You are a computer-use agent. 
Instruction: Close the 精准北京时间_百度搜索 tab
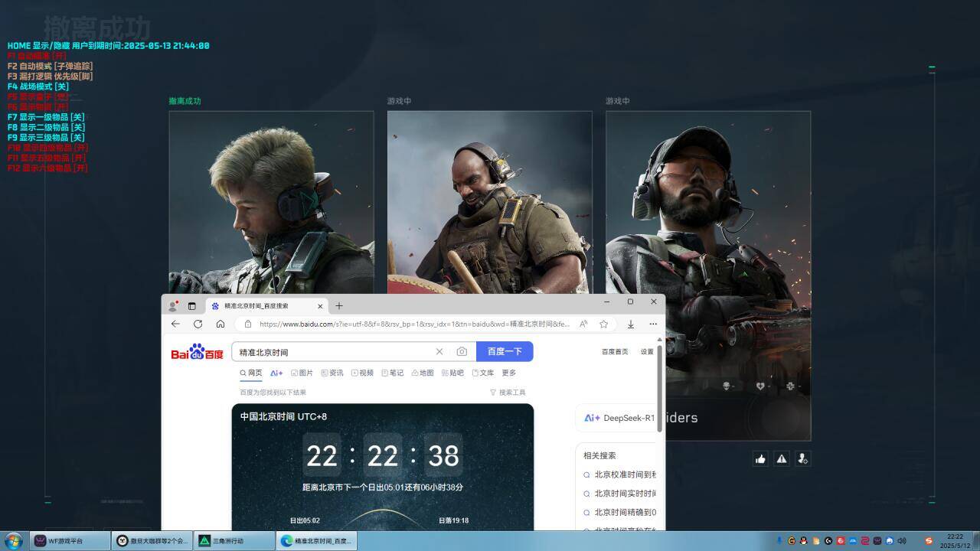tap(318, 305)
